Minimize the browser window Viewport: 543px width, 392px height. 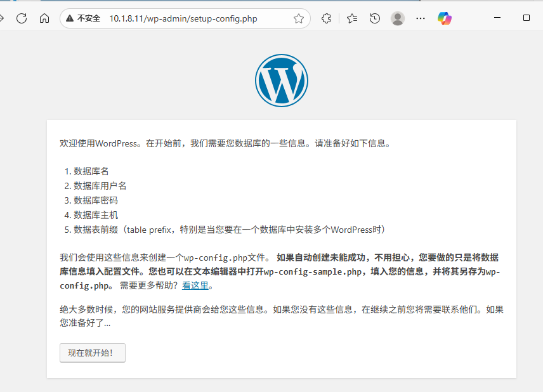[x=497, y=18]
